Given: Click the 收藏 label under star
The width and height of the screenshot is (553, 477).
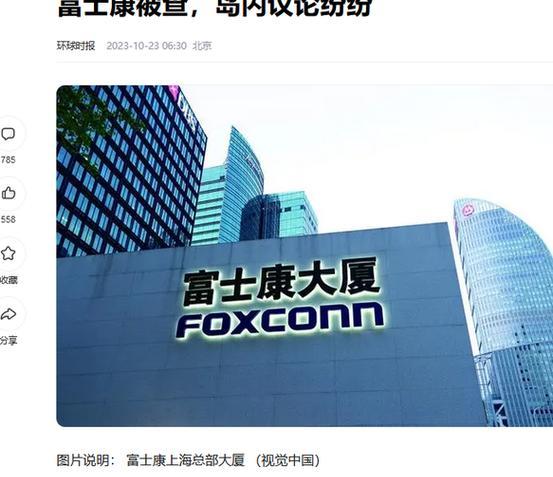Looking at the screenshot, I should pyautogui.click(x=9, y=280).
